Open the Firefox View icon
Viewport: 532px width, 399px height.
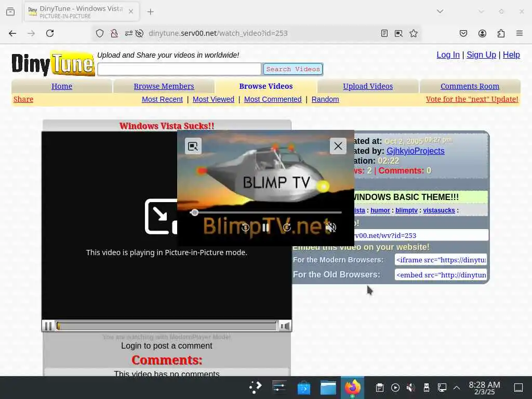10,11
